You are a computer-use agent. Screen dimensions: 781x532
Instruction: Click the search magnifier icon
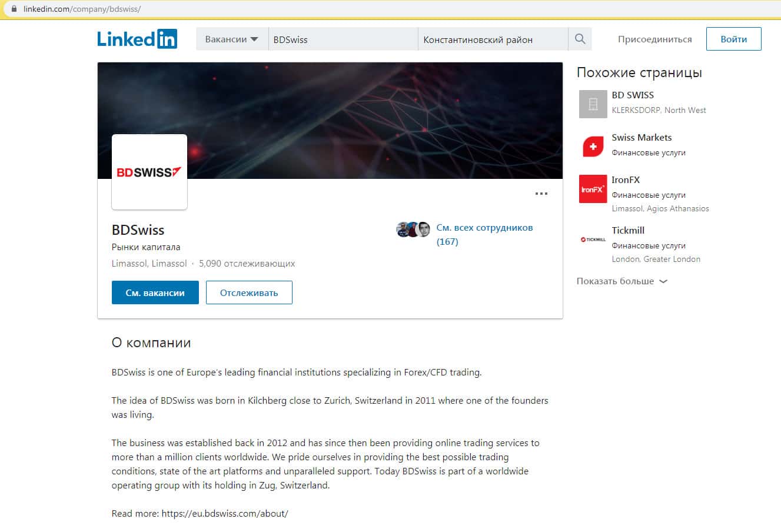click(580, 39)
